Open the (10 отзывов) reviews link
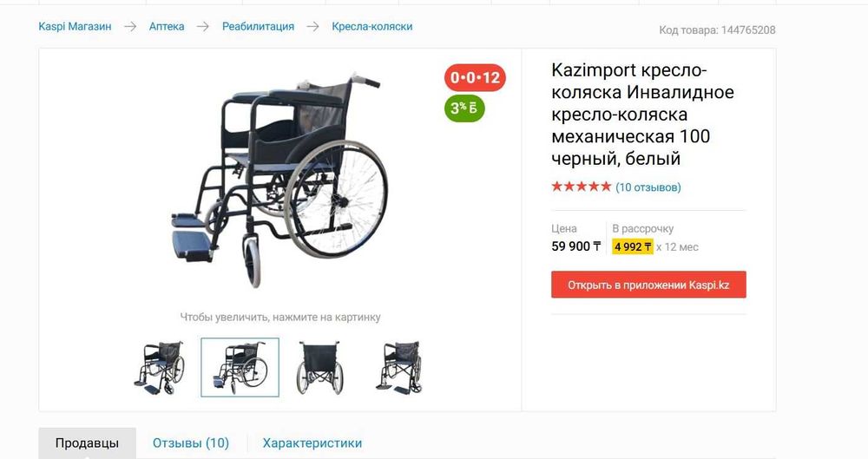 coord(648,187)
